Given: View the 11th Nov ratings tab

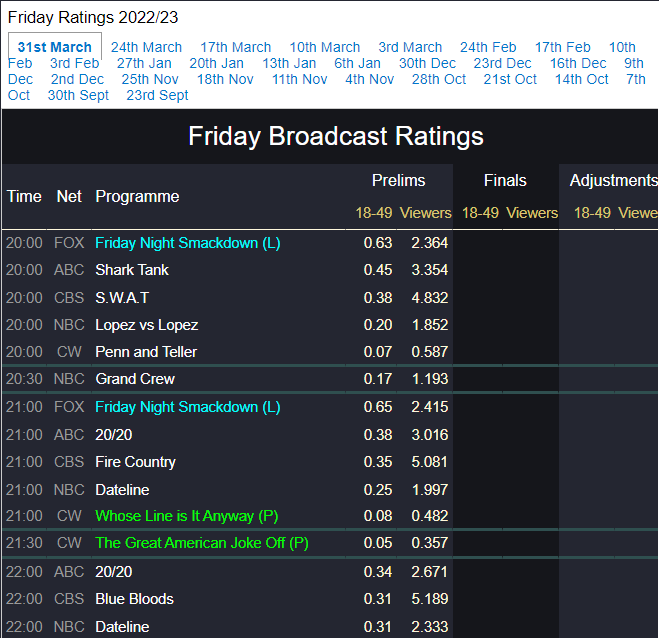Looking at the screenshot, I should coord(299,79).
